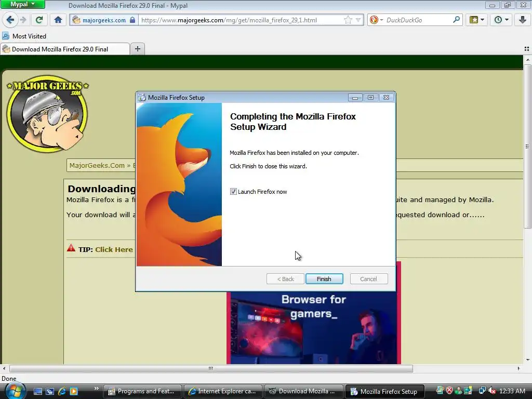Image resolution: width=532 pixels, height=399 pixels.
Task: Switch to Programs and Features taskbar button
Action: pyautogui.click(x=142, y=391)
